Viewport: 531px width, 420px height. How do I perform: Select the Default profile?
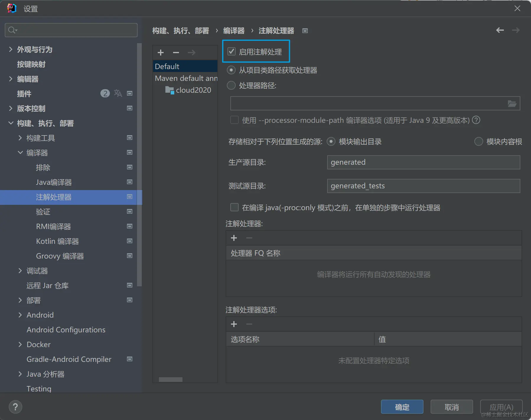[185, 66]
